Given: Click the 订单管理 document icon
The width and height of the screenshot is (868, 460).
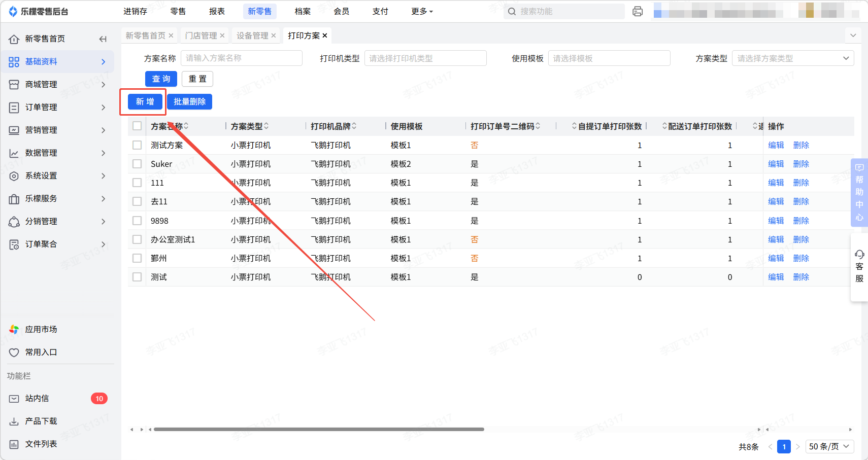Looking at the screenshot, I should click(x=14, y=108).
